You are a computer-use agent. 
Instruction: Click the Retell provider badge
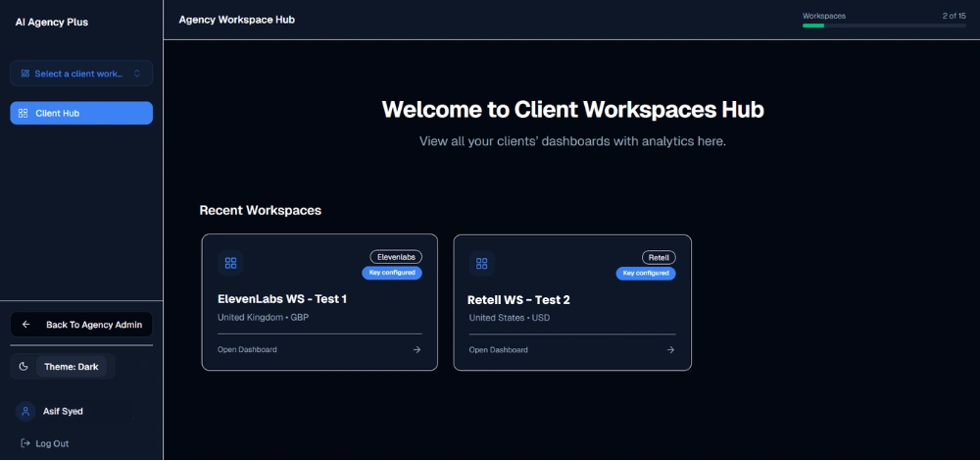(659, 258)
